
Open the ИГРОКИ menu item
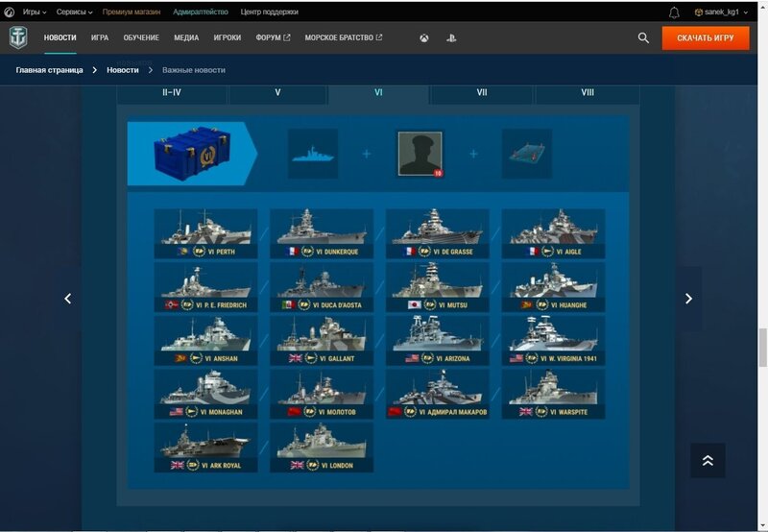pos(228,37)
